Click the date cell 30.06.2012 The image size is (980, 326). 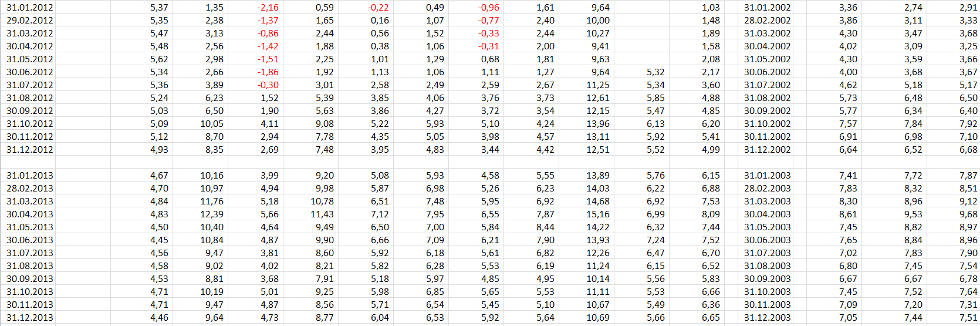(x=29, y=72)
